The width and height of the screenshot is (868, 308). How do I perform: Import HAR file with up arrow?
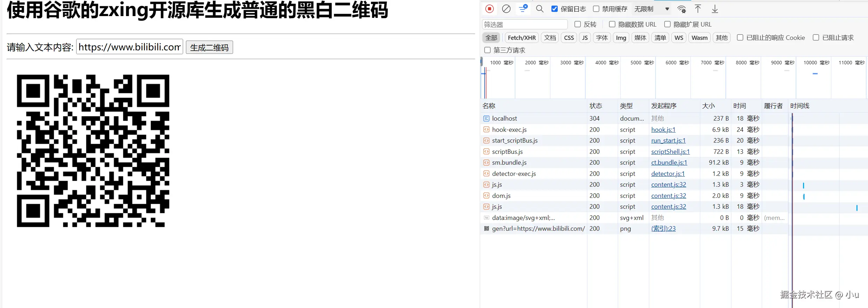click(698, 9)
